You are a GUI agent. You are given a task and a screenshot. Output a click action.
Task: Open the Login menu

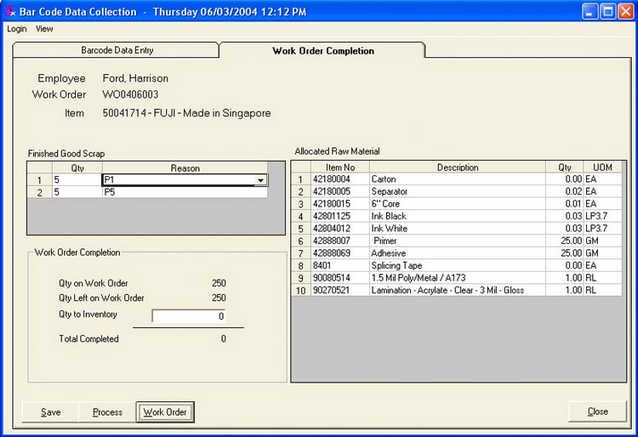16,29
